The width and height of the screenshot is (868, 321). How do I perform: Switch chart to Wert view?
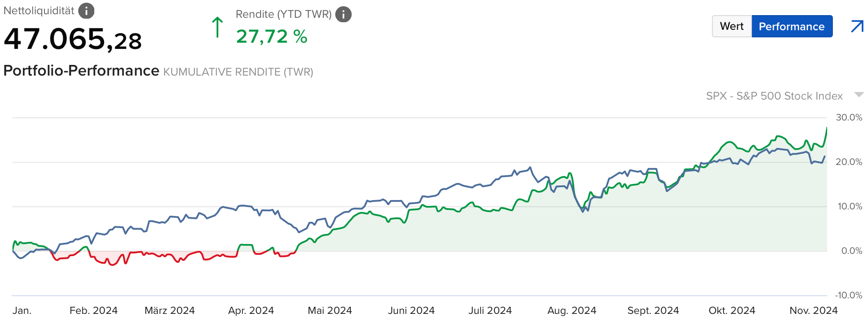click(731, 27)
